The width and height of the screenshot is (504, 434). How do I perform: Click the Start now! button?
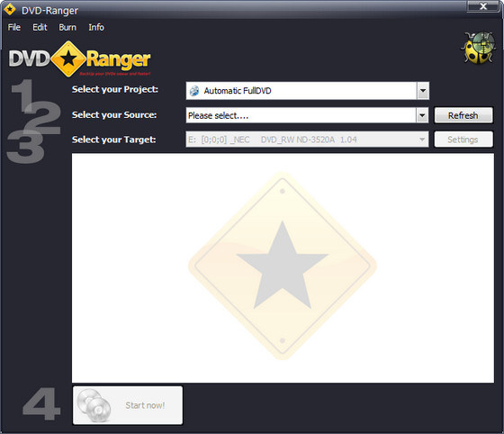tap(128, 405)
